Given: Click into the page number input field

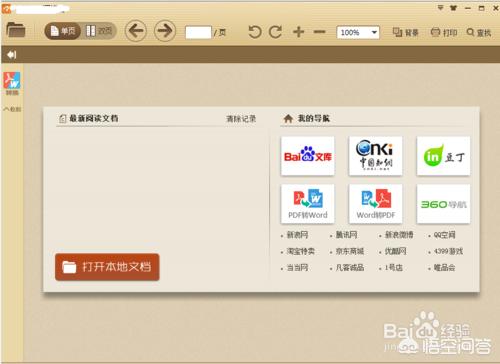Looking at the screenshot, I should (198, 32).
